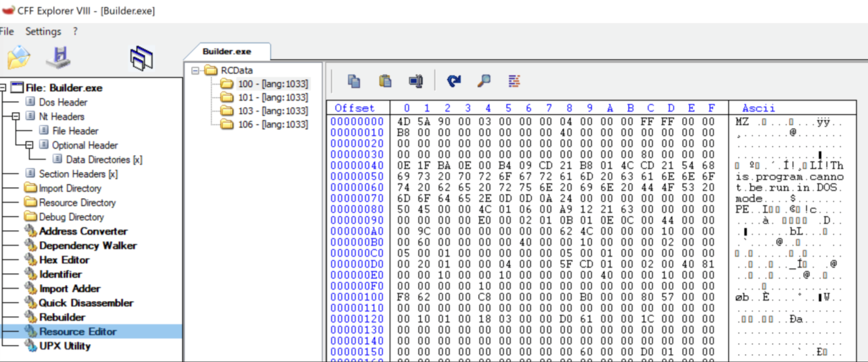This screenshot has width=868, height=362.
Task: Click the undo arrow icon in hex toolbar
Action: coord(454,81)
